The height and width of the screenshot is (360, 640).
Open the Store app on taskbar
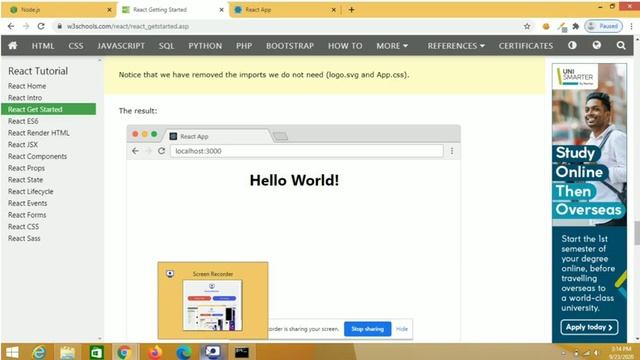(96, 352)
